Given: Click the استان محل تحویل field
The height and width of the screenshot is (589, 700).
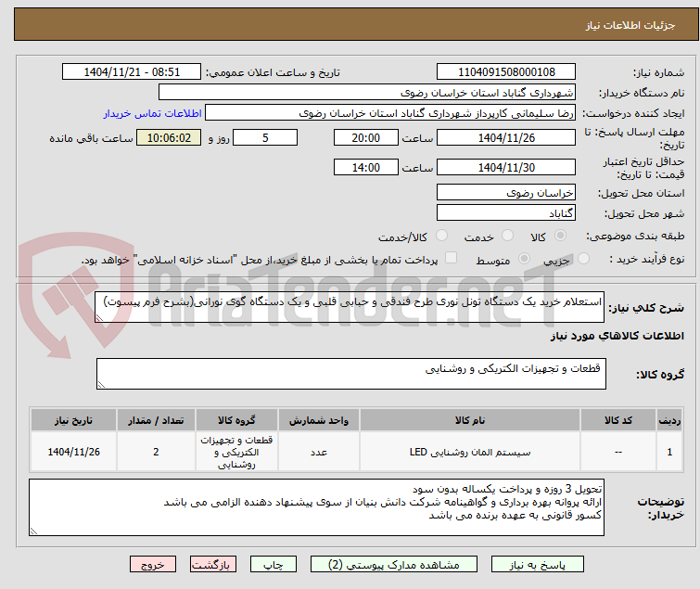Looking at the screenshot, I should point(506,192).
